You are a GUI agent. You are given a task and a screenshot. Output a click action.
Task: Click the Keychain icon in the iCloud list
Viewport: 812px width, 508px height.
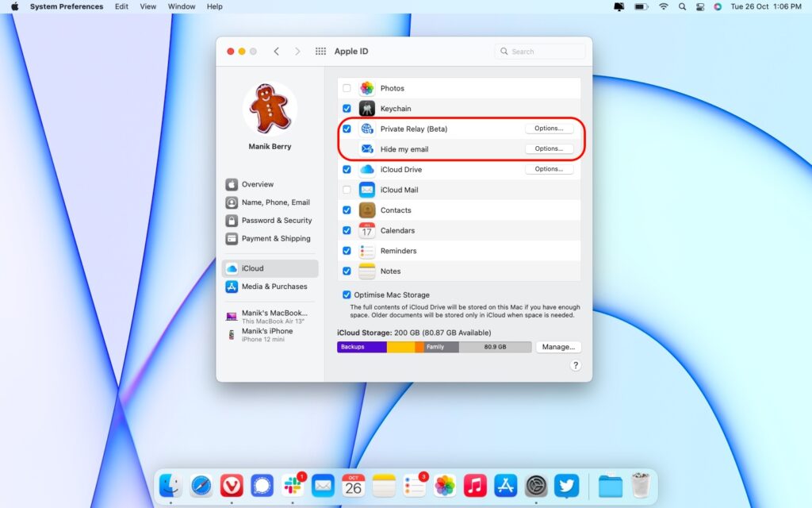pos(366,108)
